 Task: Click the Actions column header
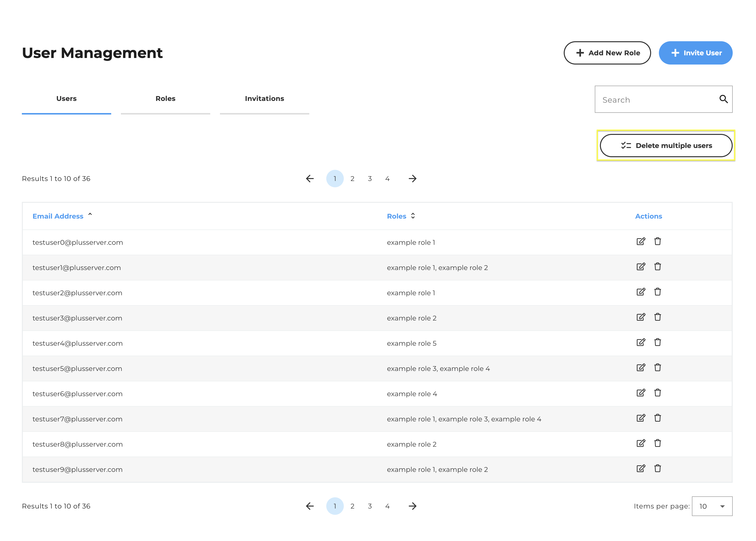[x=648, y=216]
